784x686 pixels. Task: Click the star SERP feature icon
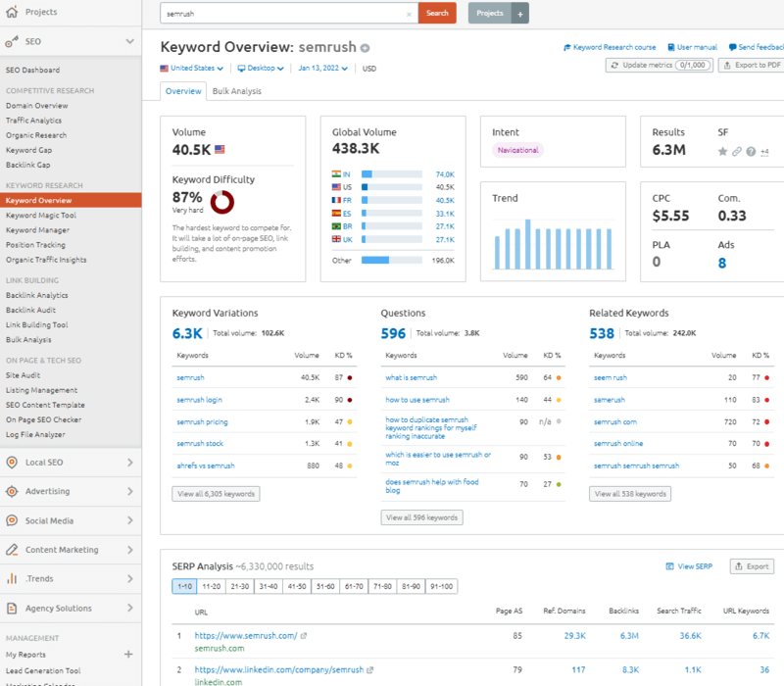pyautogui.click(x=722, y=152)
